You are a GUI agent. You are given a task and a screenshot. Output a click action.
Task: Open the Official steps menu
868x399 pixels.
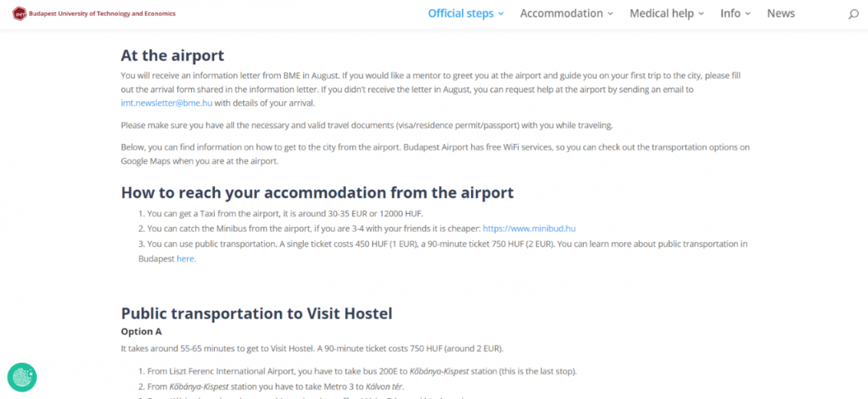461,13
